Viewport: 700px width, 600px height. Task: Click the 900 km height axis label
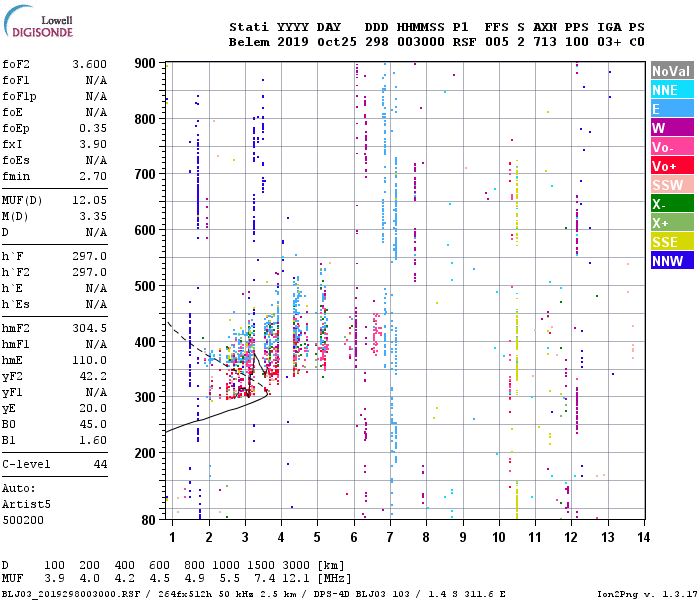(x=145, y=63)
